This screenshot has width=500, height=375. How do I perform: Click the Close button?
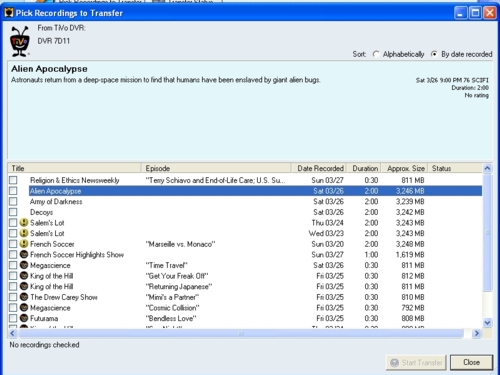coord(471,362)
